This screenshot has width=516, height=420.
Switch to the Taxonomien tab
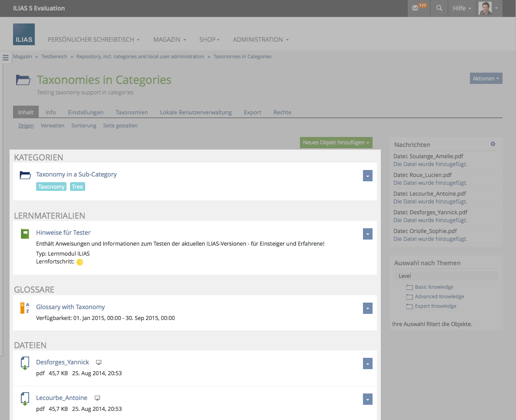(131, 112)
